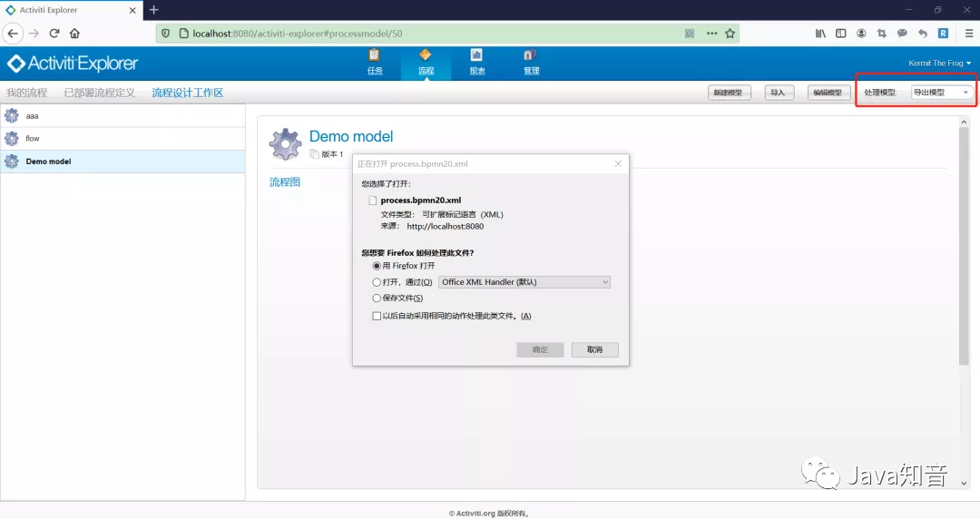
Task: Click the process.bpmn20.xml file name
Action: tap(421, 201)
